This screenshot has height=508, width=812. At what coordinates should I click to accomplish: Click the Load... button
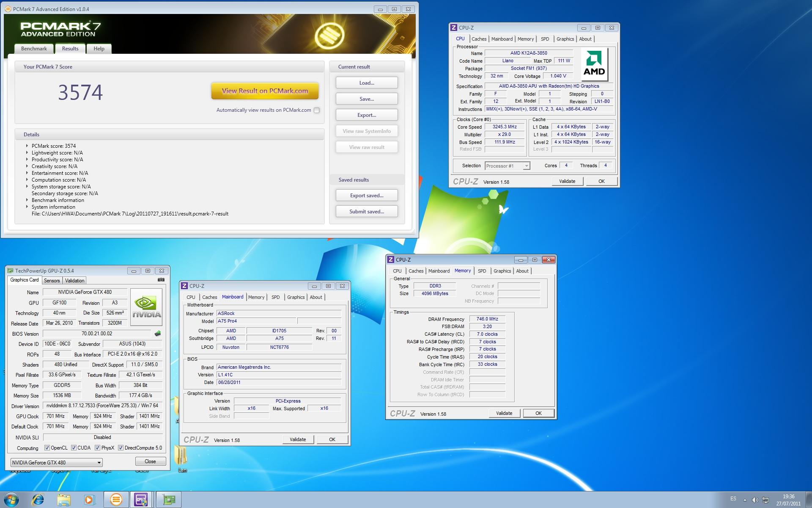click(x=367, y=83)
